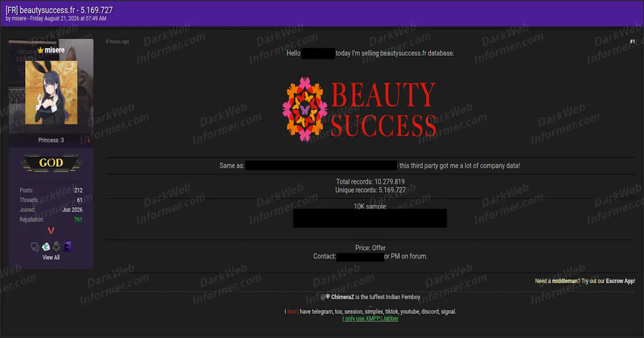Open the anime avatar image of misere

point(51,92)
